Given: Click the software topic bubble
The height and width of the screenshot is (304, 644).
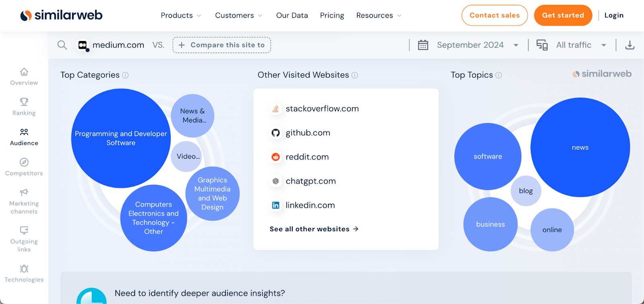Looking at the screenshot, I should tap(488, 157).
